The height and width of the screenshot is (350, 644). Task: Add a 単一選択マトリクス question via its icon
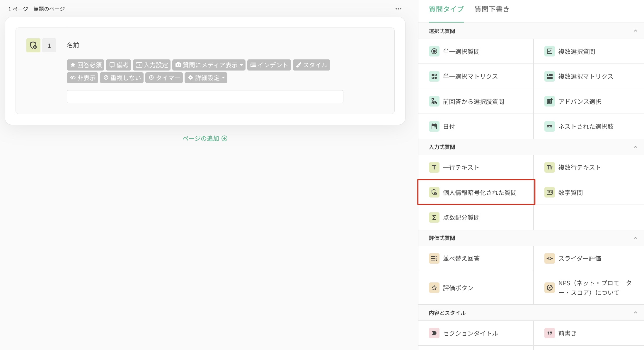(434, 76)
